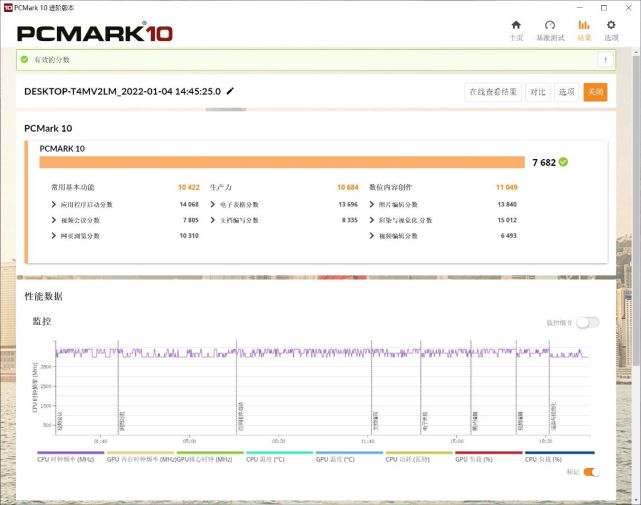This screenshot has width=641, height=505.
Task: Click the Compare button
Action: point(538,92)
